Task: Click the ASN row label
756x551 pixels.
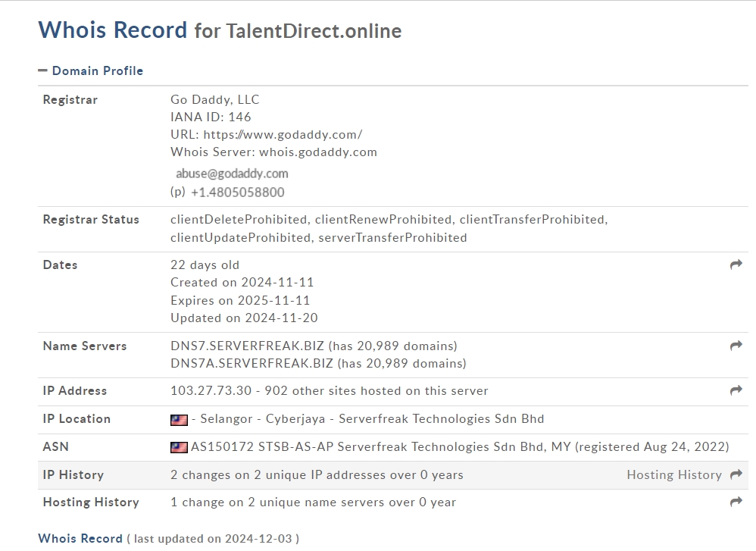Action: pos(55,446)
